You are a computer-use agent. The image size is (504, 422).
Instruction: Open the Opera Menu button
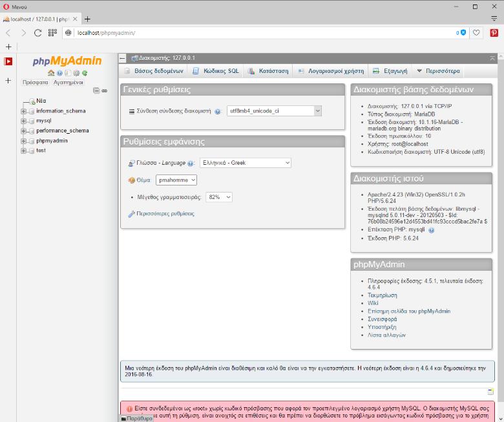[x=15, y=6]
